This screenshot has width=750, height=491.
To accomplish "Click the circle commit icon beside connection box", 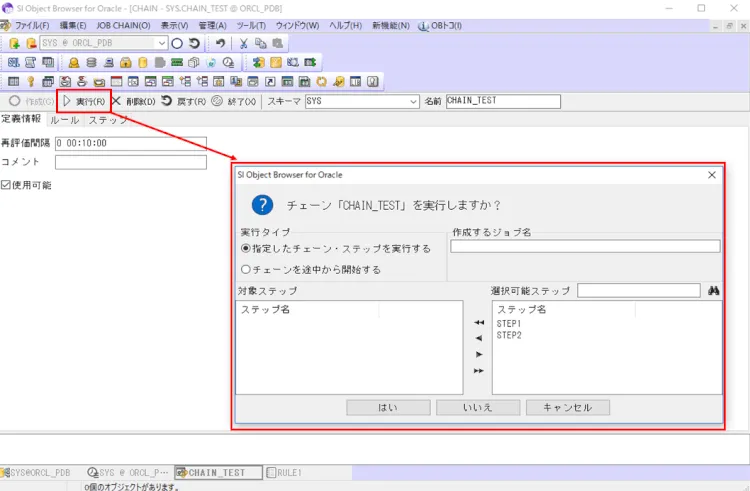I will click(177, 44).
